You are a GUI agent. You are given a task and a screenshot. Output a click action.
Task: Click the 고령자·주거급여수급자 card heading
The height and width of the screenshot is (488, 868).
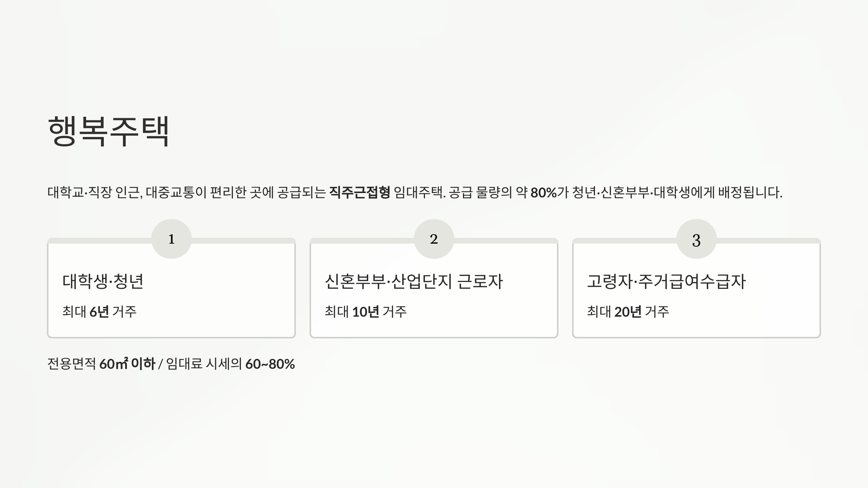(666, 281)
